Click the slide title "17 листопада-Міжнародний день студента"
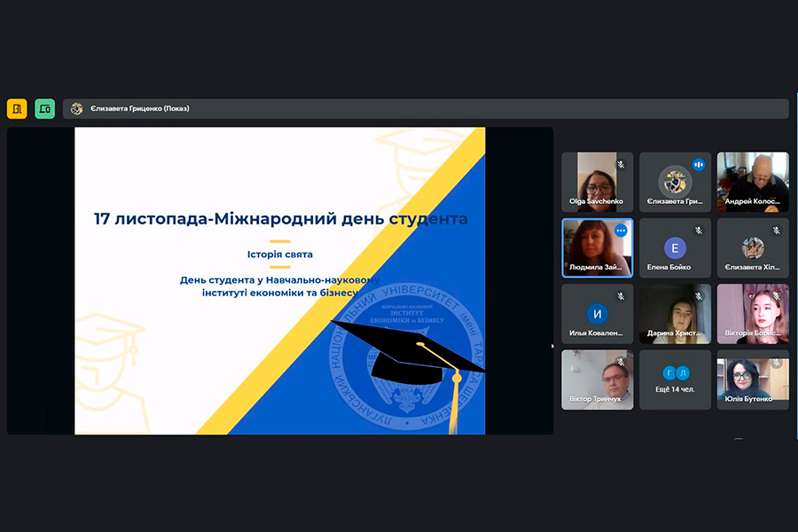This screenshot has height=532, width=798. point(280,218)
